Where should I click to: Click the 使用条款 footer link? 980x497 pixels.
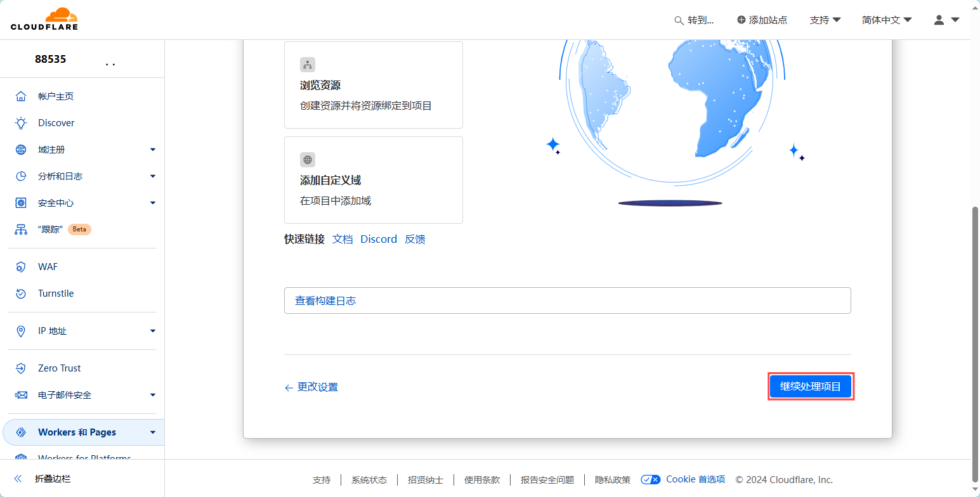(x=482, y=480)
